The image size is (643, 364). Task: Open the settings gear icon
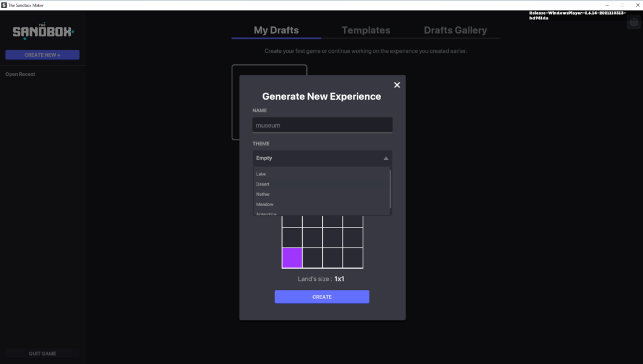tap(634, 22)
